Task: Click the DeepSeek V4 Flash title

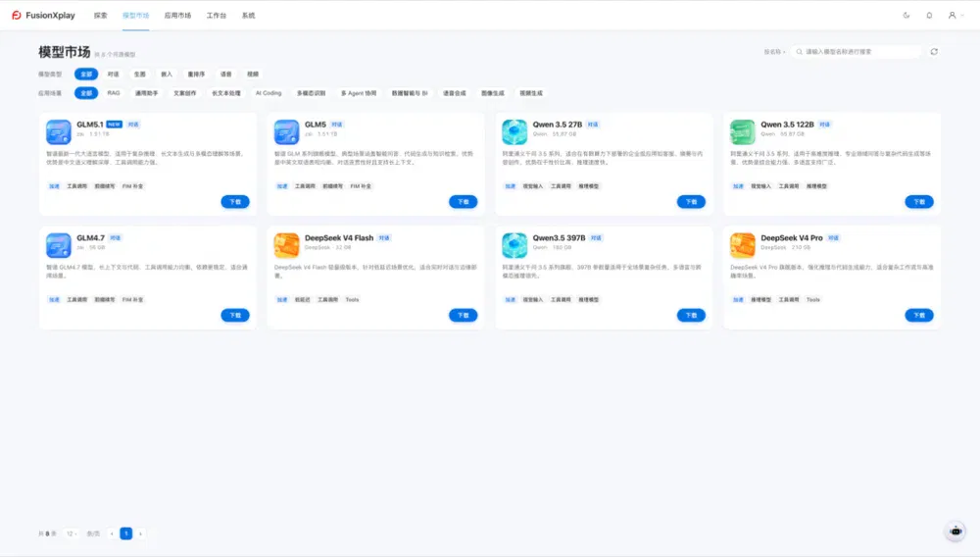Action: [339, 238]
